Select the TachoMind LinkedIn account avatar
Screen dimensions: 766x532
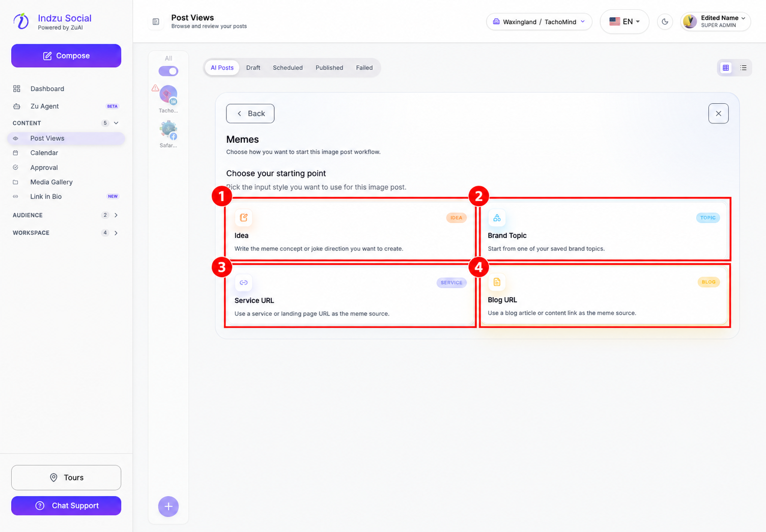coord(168,95)
